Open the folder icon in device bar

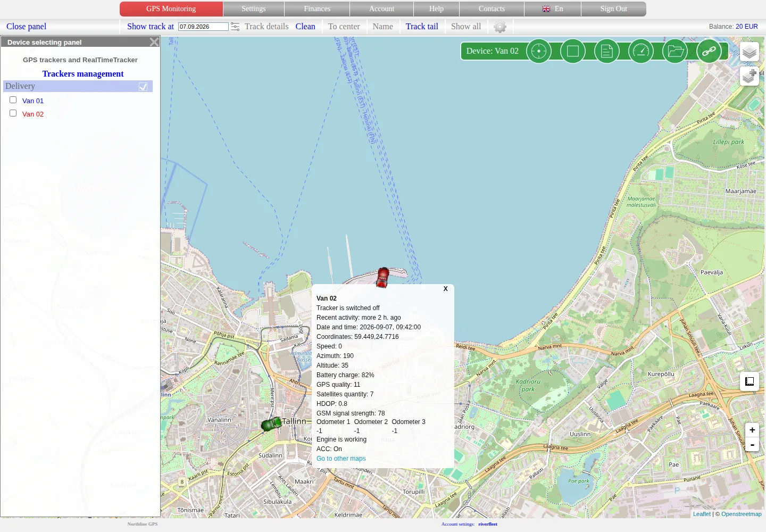(x=675, y=51)
